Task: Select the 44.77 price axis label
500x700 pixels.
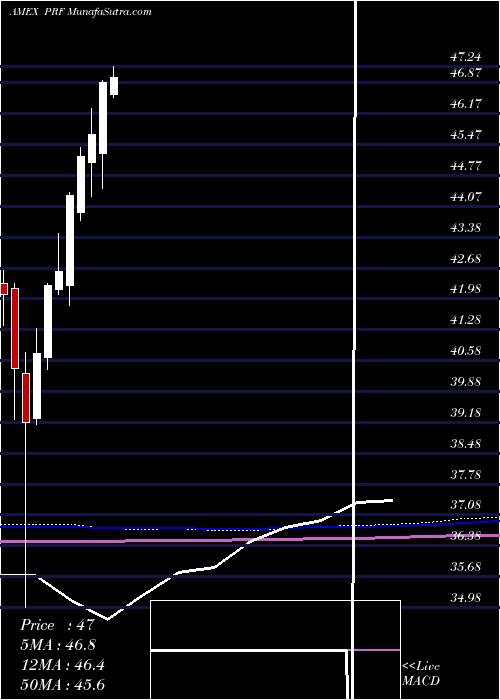Action: pyautogui.click(x=466, y=166)
